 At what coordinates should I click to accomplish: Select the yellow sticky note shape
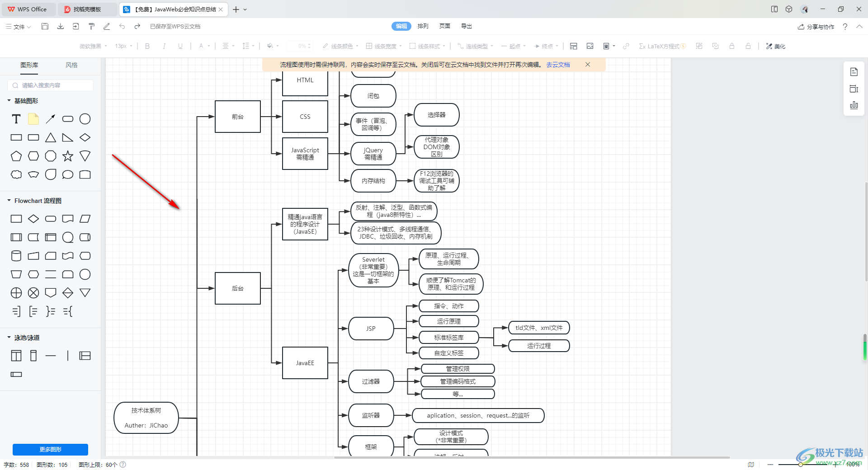33,119
